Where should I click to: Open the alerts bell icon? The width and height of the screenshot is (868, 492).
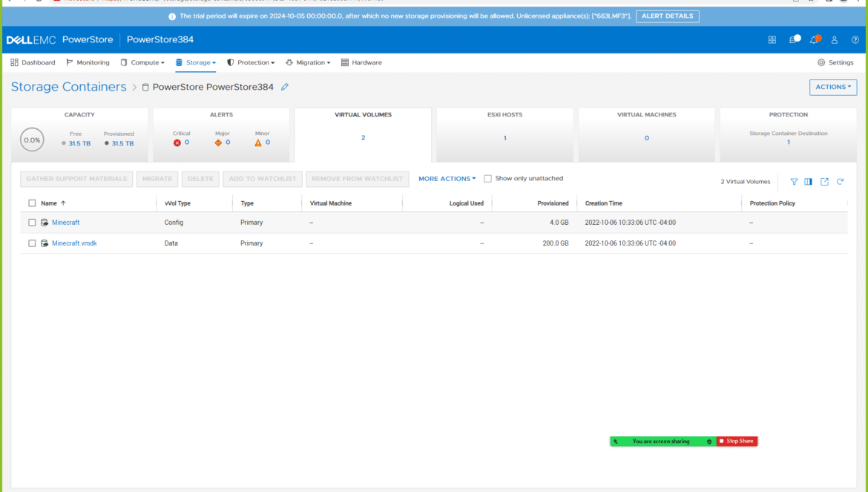click(x=815, y=39)
